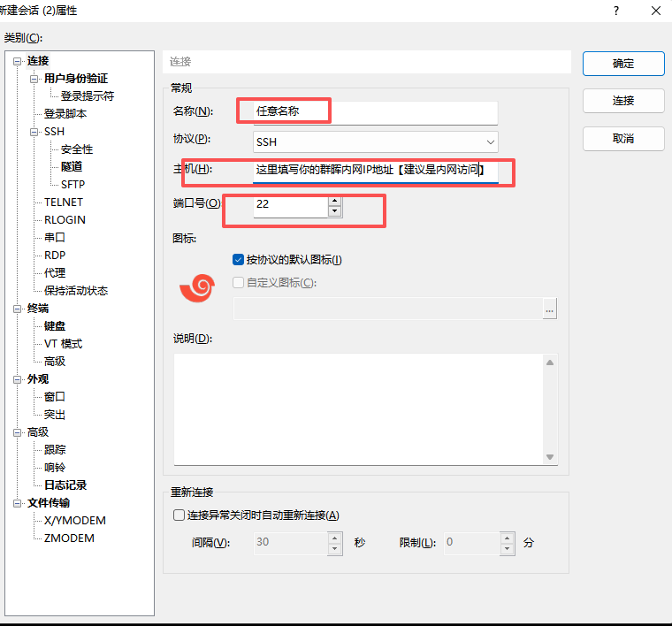The height and width of the screenshot is (626, 672).
Task: Click the help question mark in title bar
Action: click(x=615, y=10)
